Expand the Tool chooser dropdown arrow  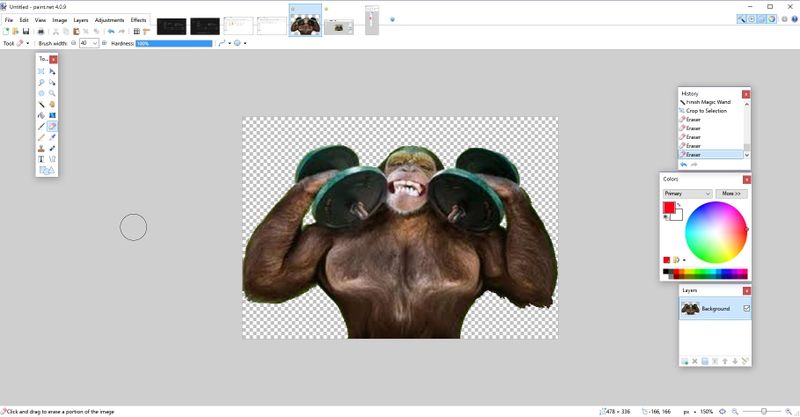(28, 43)
